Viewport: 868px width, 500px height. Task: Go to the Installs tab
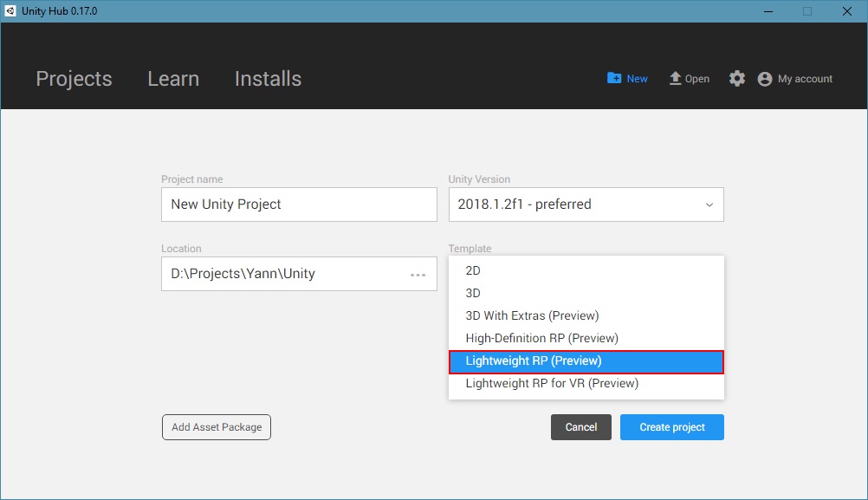tap(268, 79)
